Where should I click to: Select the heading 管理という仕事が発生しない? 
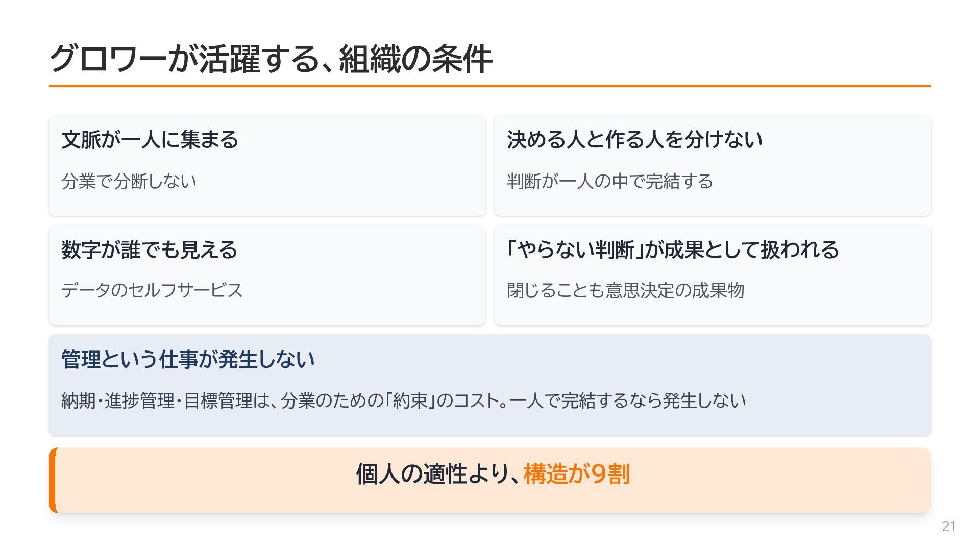(x=188, y=360)
